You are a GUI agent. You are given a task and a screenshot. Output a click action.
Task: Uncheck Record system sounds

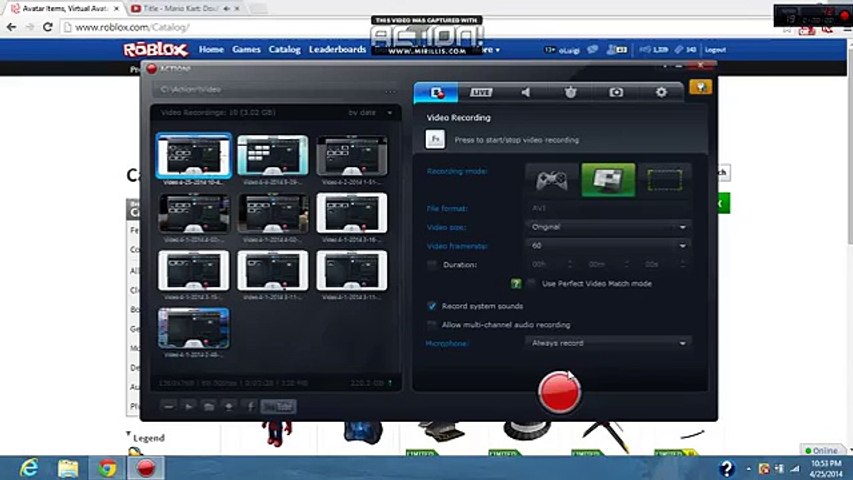click(x=432, y=306)
